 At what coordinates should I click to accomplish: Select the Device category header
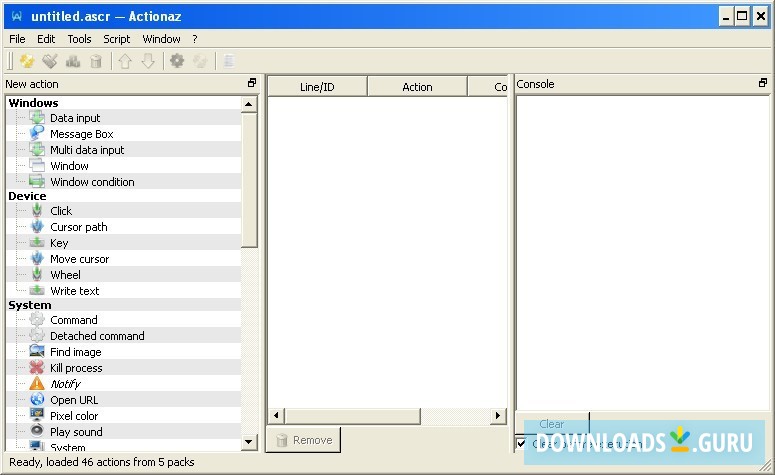27,196
